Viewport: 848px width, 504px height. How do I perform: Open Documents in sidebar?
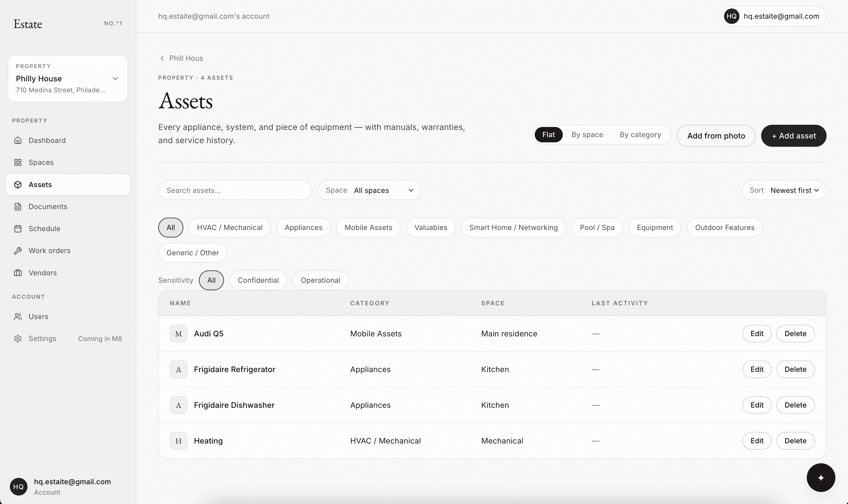click(68, 206)
